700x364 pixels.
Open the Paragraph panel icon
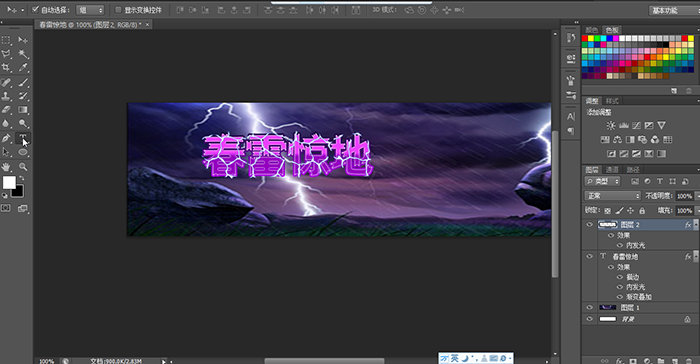pyautogui.click(x=571, y=131)
